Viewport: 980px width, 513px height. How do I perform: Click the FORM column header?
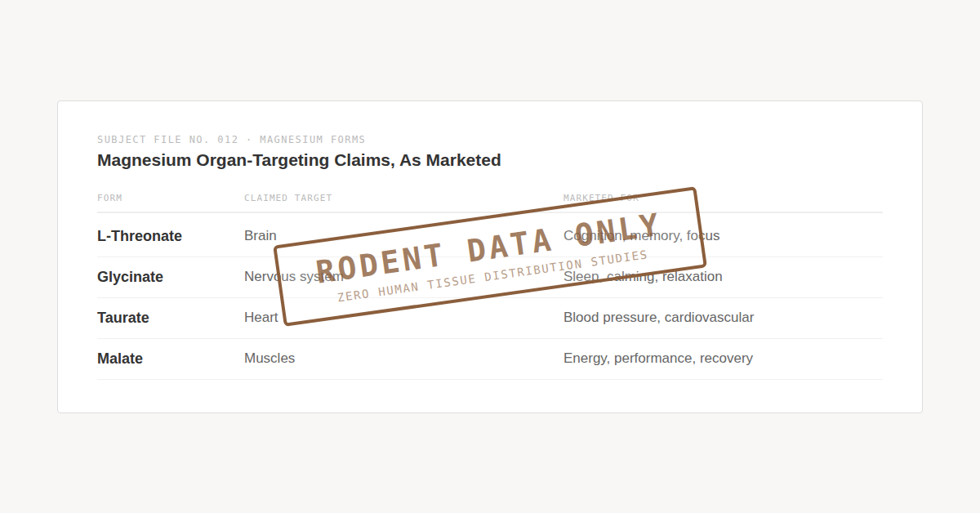(x=109, y=198)
